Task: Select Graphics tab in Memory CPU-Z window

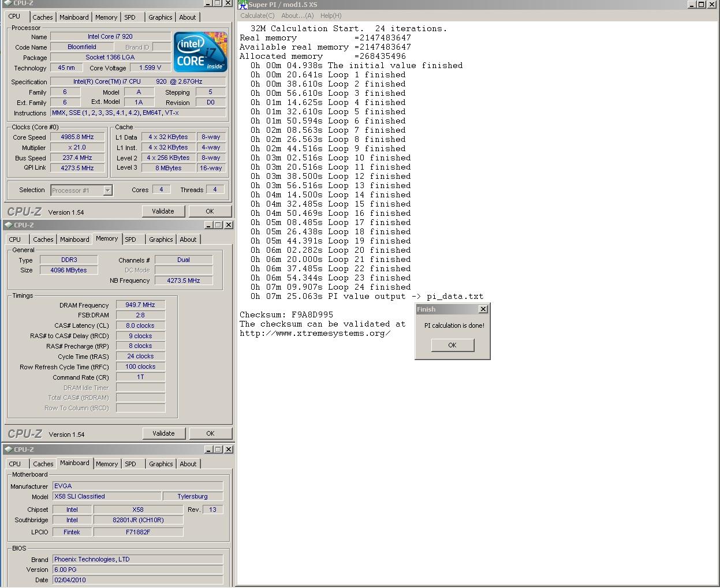Action: 161,239
